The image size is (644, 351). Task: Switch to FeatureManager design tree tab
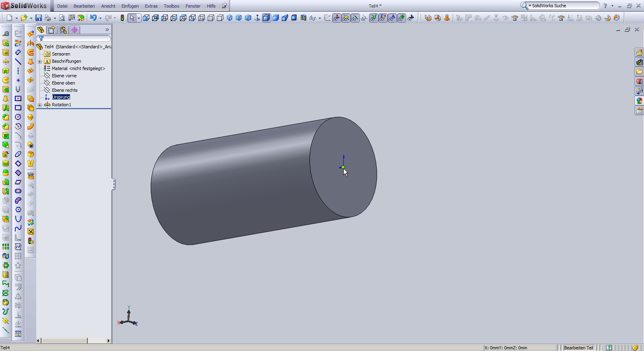[41, 30]
